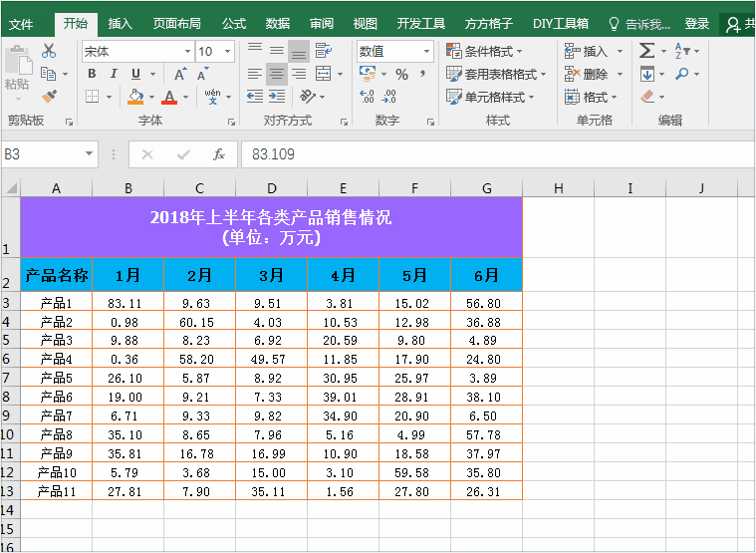756x553 pixels.
Task: Switch to the 公式 ribbon tab
Action: pos(234,24)
